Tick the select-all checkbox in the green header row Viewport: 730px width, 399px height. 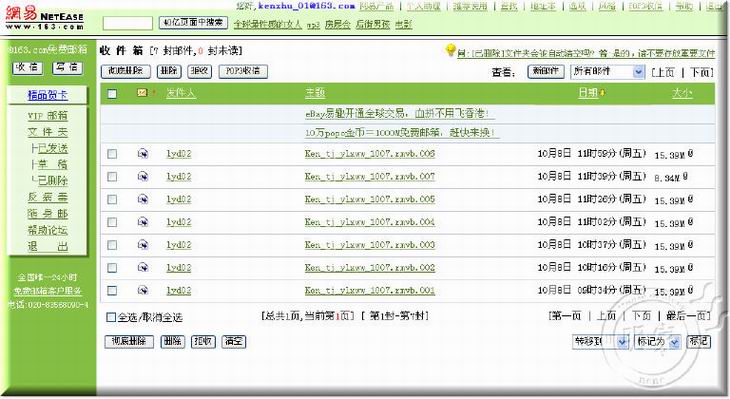tap(112, 94)
